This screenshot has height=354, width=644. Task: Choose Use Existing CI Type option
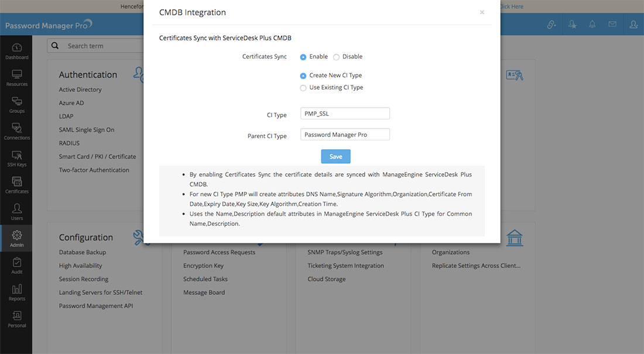click(303, 88)
